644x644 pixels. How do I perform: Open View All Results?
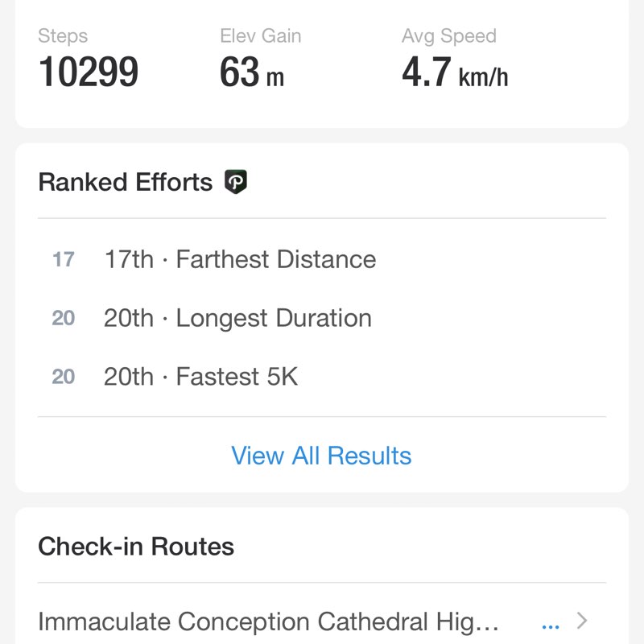coord(321,456)
